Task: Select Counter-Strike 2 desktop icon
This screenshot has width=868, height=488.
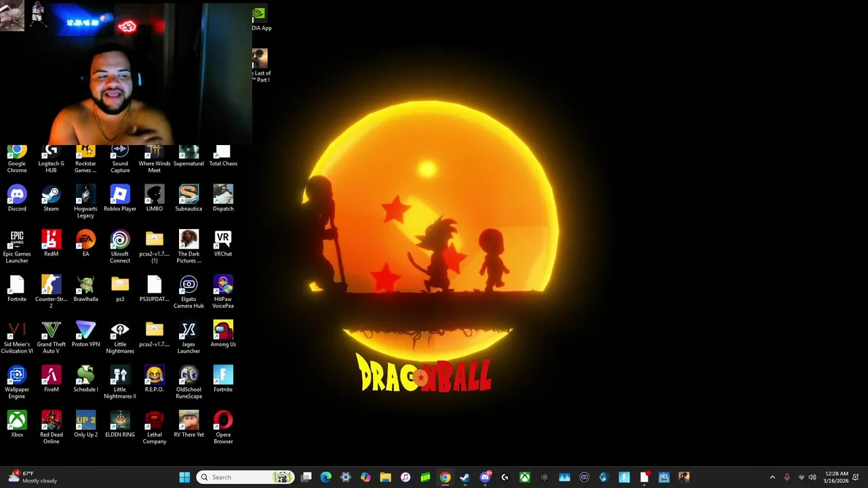Action: pyautogui.click(x=51, y=292)
